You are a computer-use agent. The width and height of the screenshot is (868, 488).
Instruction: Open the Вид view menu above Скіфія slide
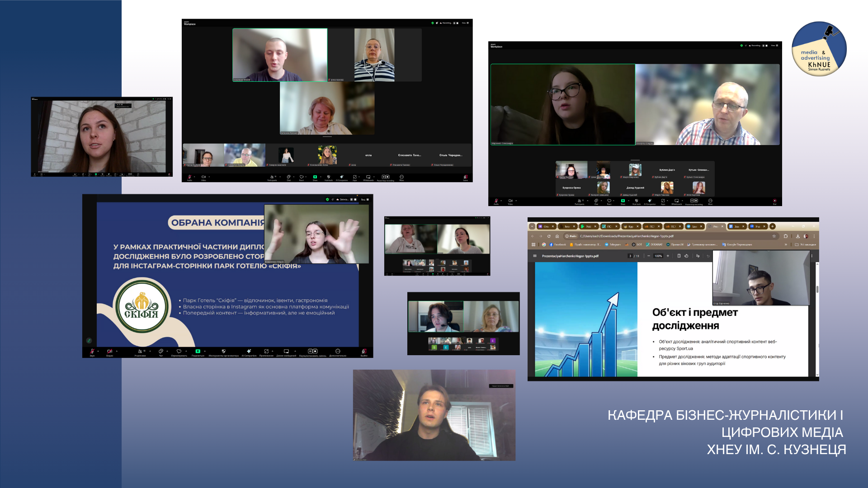[364, 199]
